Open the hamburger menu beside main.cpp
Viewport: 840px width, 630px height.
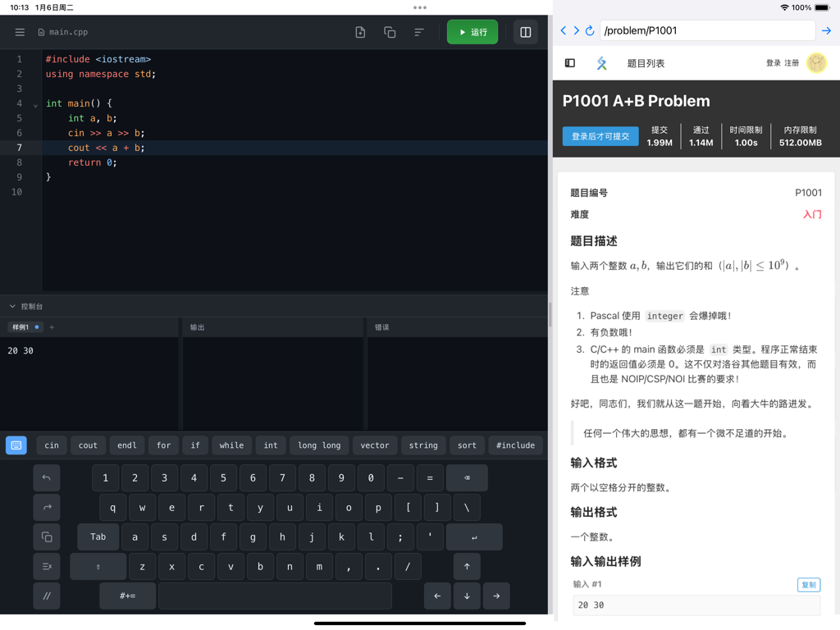(20, 33)
